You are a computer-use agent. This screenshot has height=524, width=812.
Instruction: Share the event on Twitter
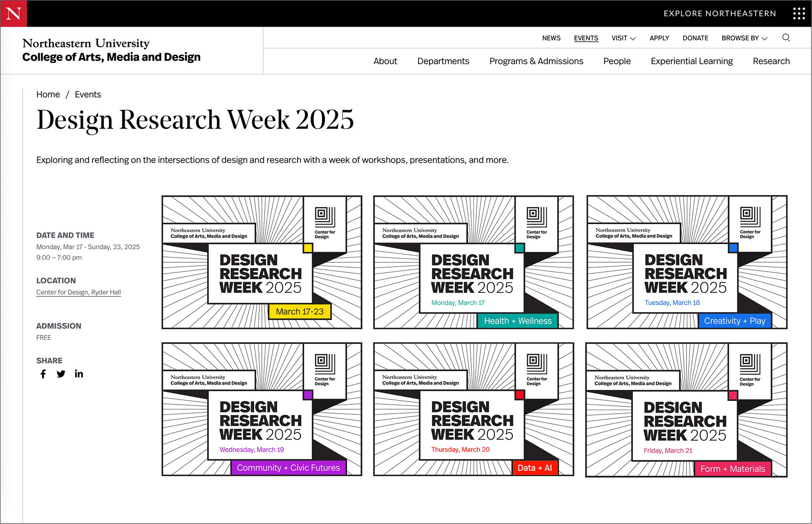[x=61, y=374]
